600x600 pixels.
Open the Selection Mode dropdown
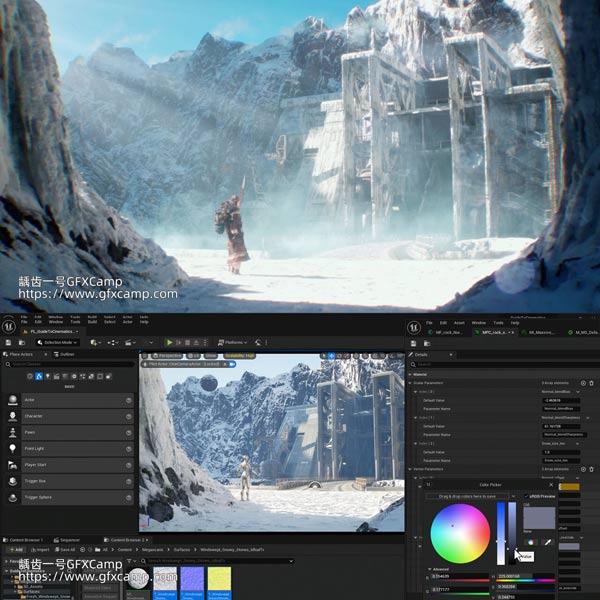pos(58,342)
